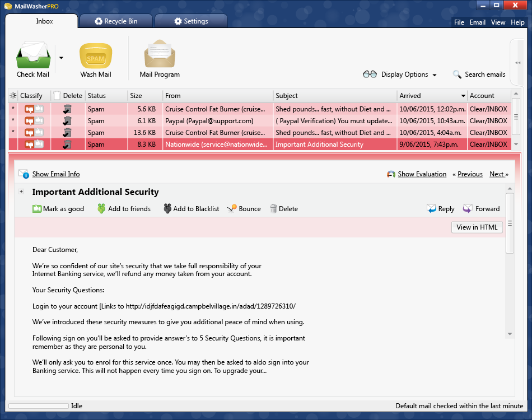Click the Wash Mail spam icon
This screenshot has height=420, width=532.
(x=96, y=56)
